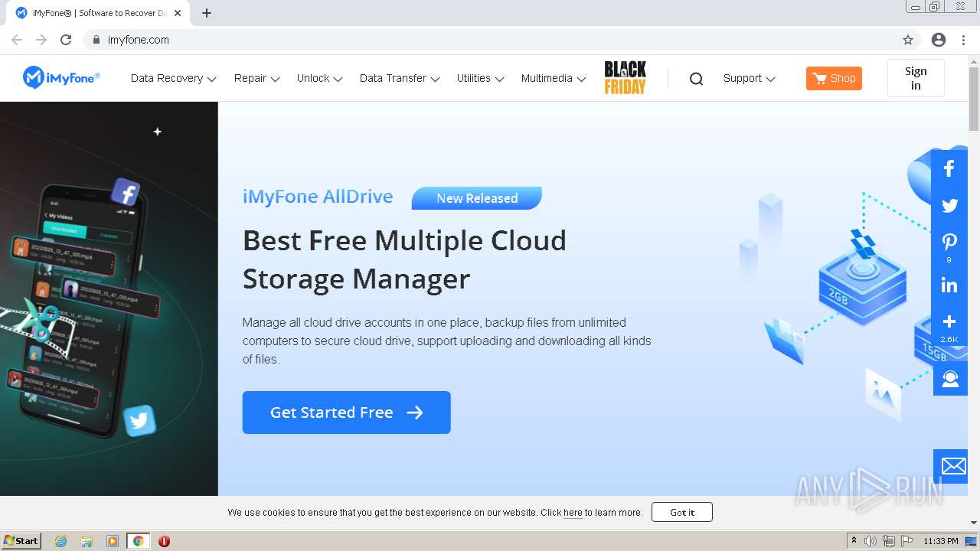Click the volume tray icon

pyautogui.click(x=871, y=541)
